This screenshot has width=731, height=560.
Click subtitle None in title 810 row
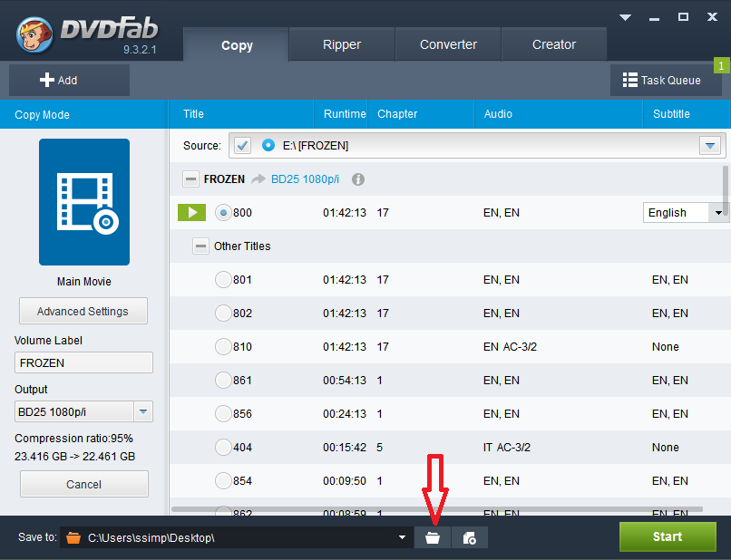pyautogui.click(x=666, y=347)
